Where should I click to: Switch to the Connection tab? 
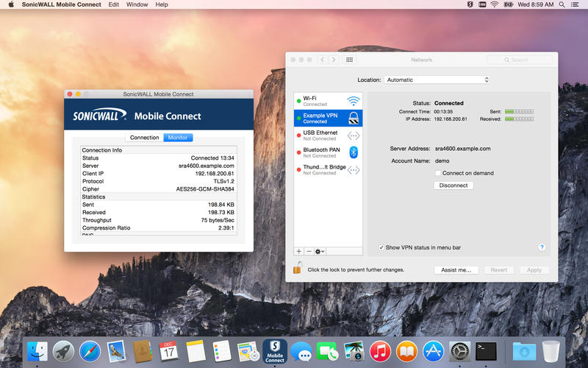(144, 138)
